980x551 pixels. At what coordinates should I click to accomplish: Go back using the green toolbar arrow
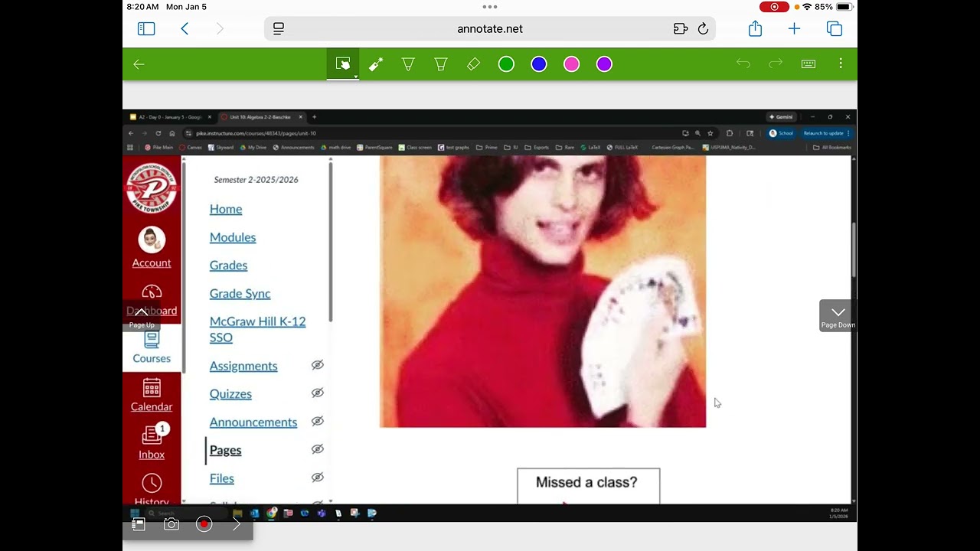tap(139, 64)
